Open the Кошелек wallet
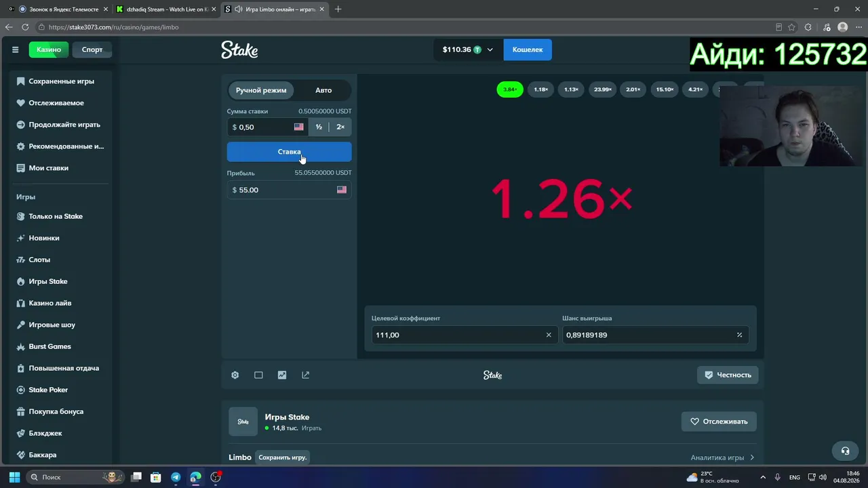This screenshot has height=488, width=868. 528,49
